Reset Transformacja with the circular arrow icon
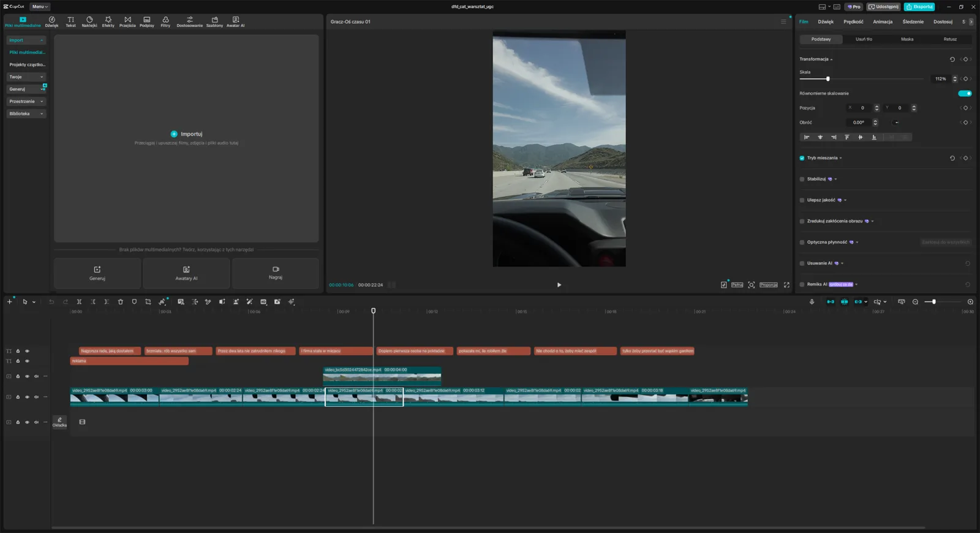Viewport: 980px width, 533px height. pos(952,59)
